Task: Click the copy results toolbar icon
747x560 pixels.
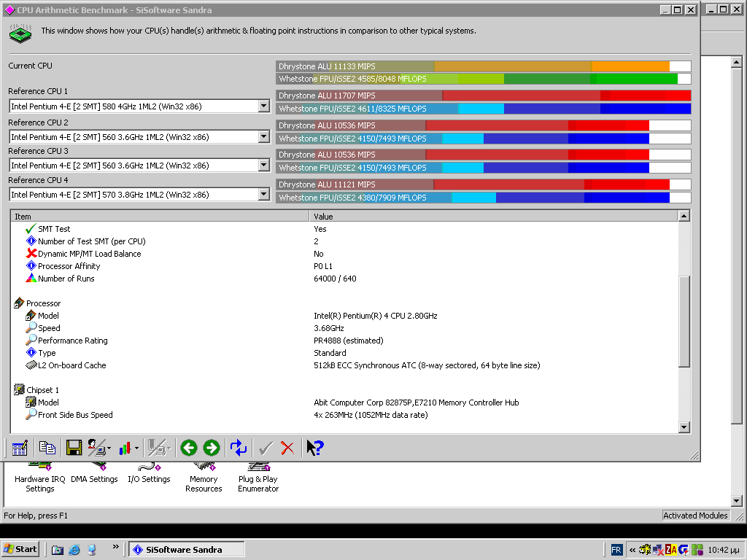Action: [x=47, y=448]
